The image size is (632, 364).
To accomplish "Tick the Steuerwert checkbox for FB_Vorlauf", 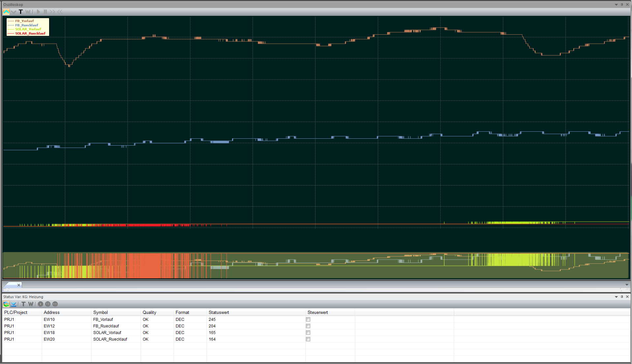I will pos(308,320).
